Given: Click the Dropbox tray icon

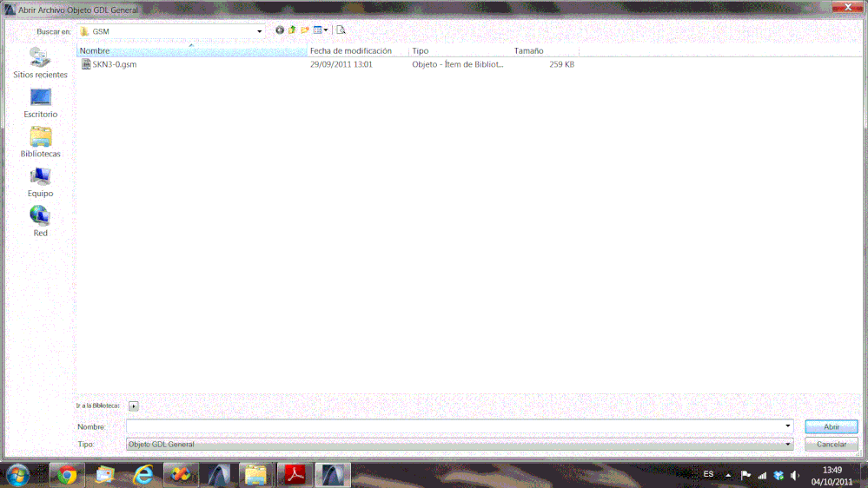Looking at the screenshot, I should (779, 475).
